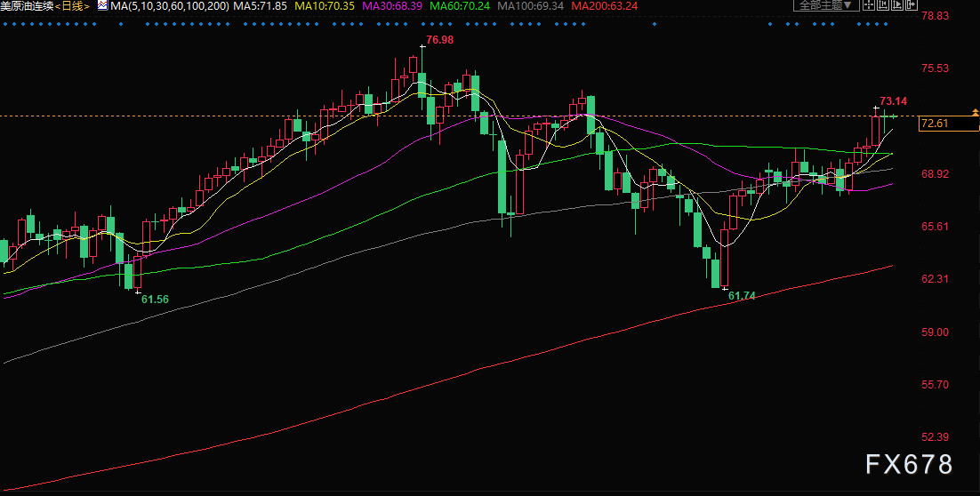Click the crosshair cursor icon
The width and height of the screenshot is (980, 496).
point(869,5)
